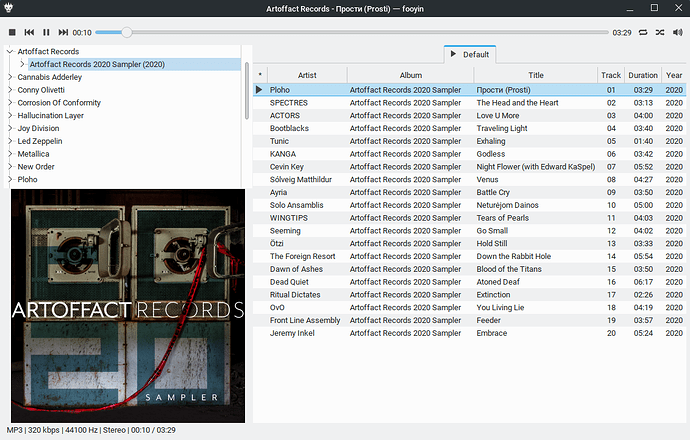Skip to the previous track
Image resolution: width=690 pixels, height=440 pixels.
tap(29, 33)
